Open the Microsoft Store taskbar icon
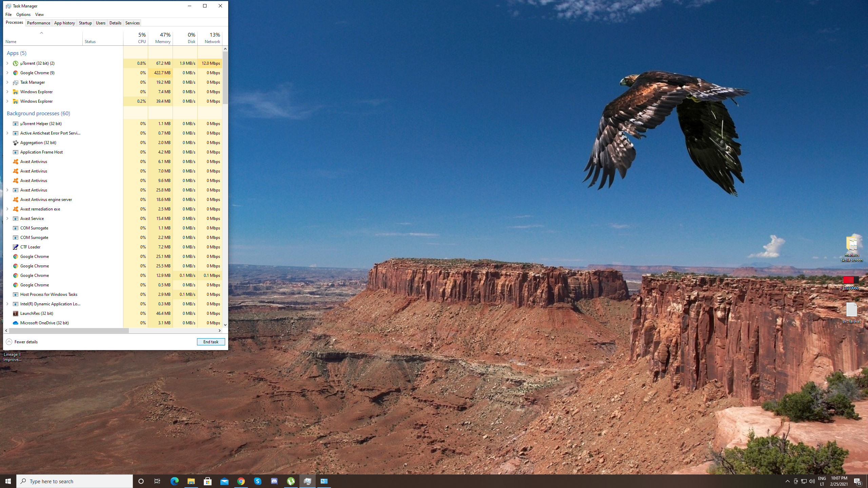 (x=208, y=481)
